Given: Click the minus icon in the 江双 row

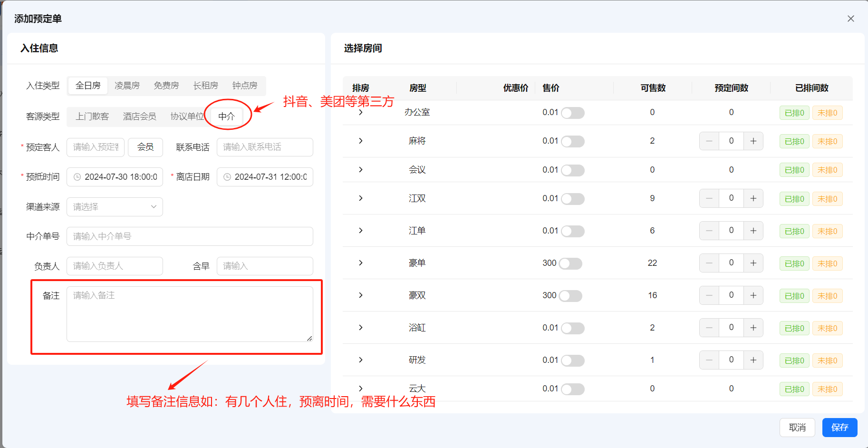Looking at the screenshot, I should point(709,198).
